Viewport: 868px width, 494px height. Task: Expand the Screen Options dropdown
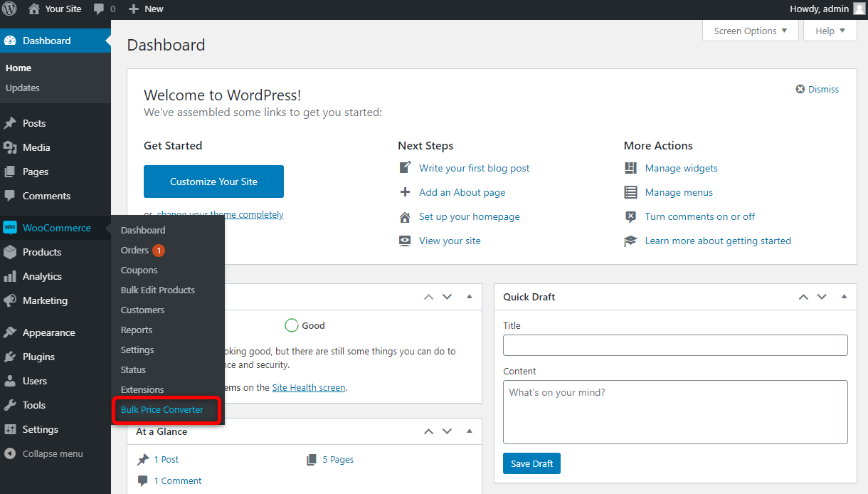[751, 31]
